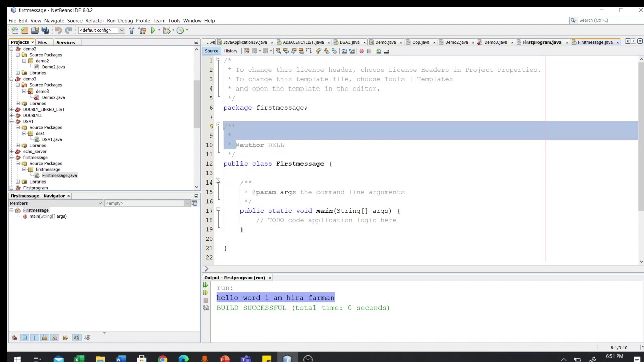The width and height of the screenshot is (644, 362).
Task: Collapse the firstmessage project node
Action: pyautogui.click(x=12, y=157)
